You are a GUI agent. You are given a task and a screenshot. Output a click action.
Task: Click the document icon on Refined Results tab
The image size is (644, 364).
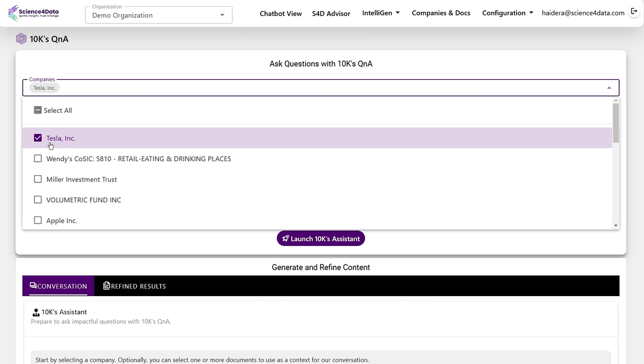click(106, 285)
